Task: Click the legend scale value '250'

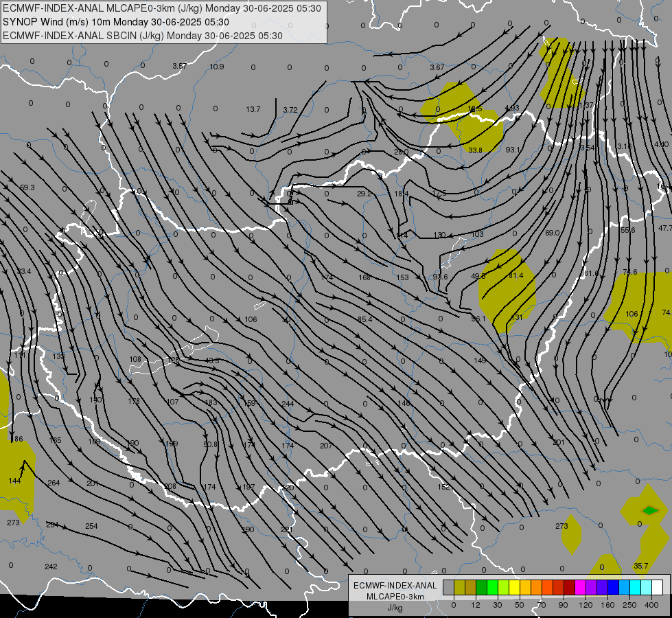Action: [x=629, y=605]
